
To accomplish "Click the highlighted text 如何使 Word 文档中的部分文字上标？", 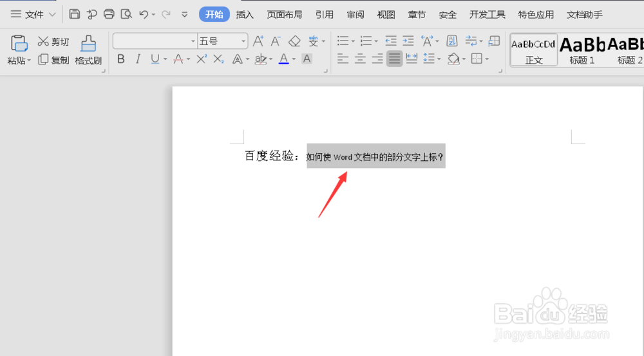I will pos(375,157).
